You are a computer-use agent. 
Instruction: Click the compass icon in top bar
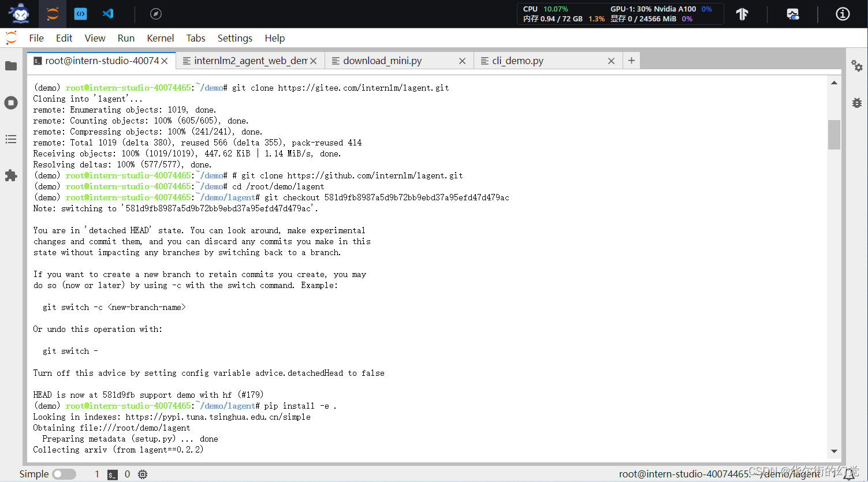[156, 14]
